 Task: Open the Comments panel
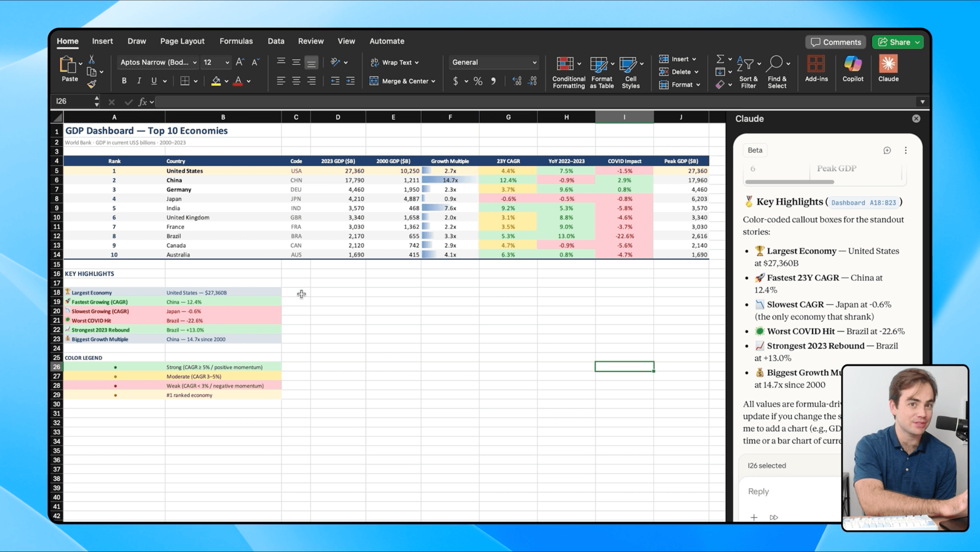point(835,42)
